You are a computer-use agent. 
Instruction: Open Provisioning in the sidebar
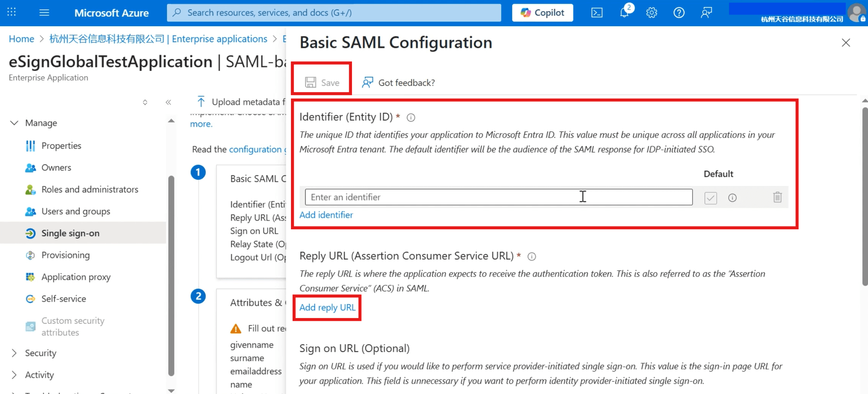(x=65, y=255)
